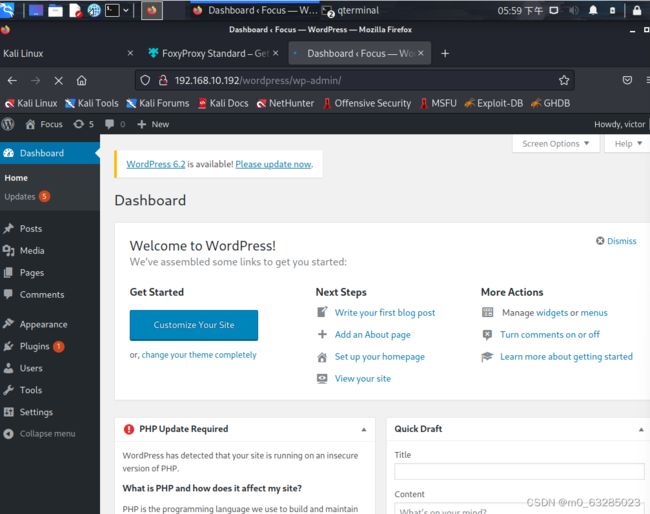Open the menus link under More Actions
650x514 pixels.
coord(594,313)
